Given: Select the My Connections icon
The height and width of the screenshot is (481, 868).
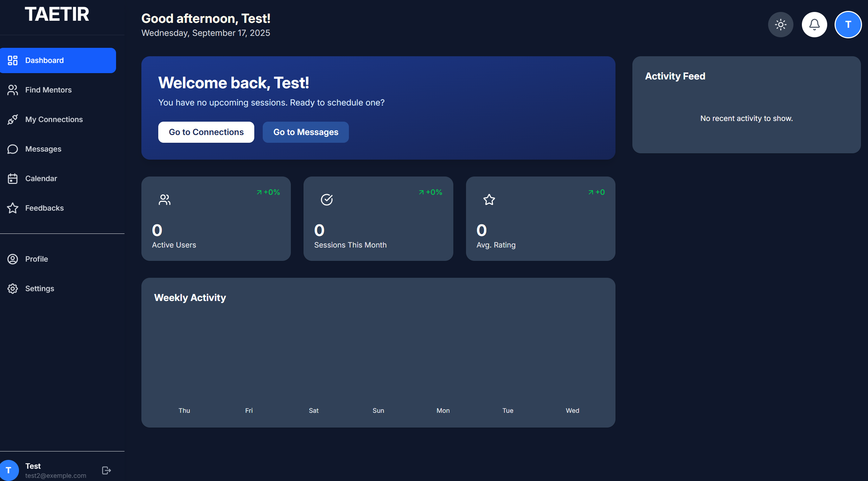Looking at the screenshot, I should coord(13,119).
